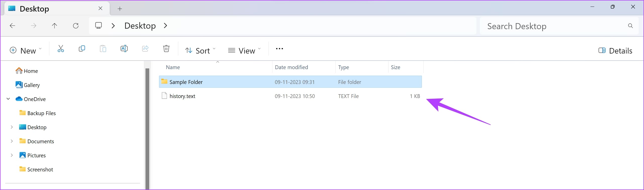Click the Search Desktop input field
Image resolution: width=644 pixels, height=190 pixels.
coord(559,26)
